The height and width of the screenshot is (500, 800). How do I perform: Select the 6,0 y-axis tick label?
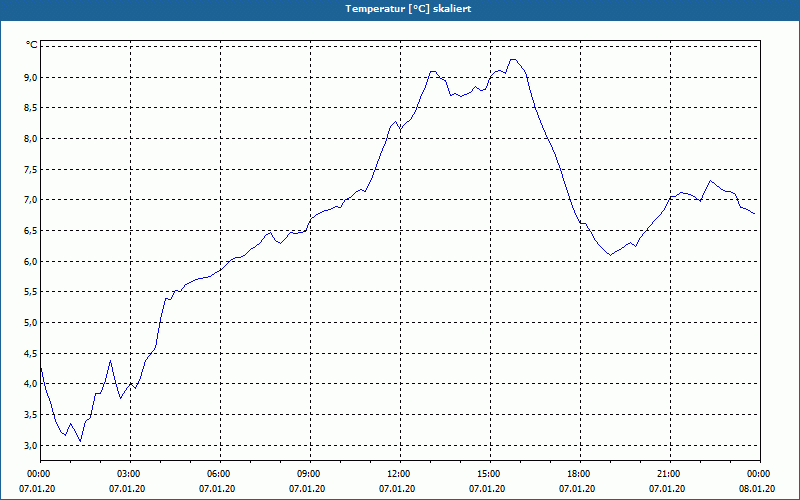tap(31, 261)
